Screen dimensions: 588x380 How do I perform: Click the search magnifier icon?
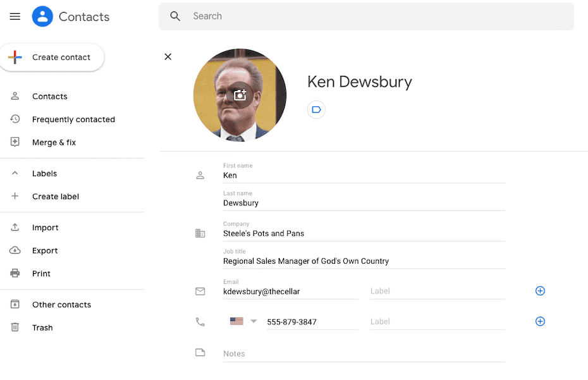pos(175,16)
